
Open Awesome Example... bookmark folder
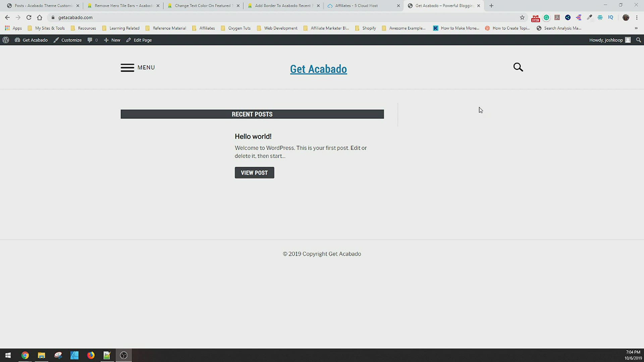[x=404, y=28]
